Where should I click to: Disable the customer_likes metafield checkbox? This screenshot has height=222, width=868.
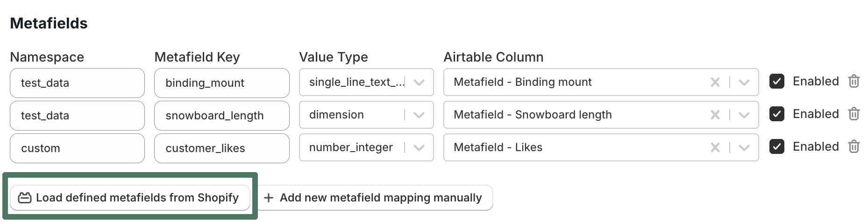tap(777, 147)
